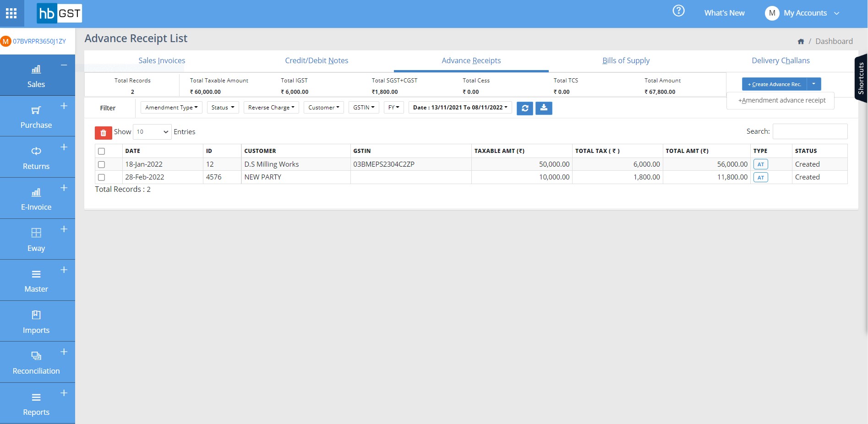The image size is (868, 424).
Task: Click the red delete trash button
Action: point(104,133)
